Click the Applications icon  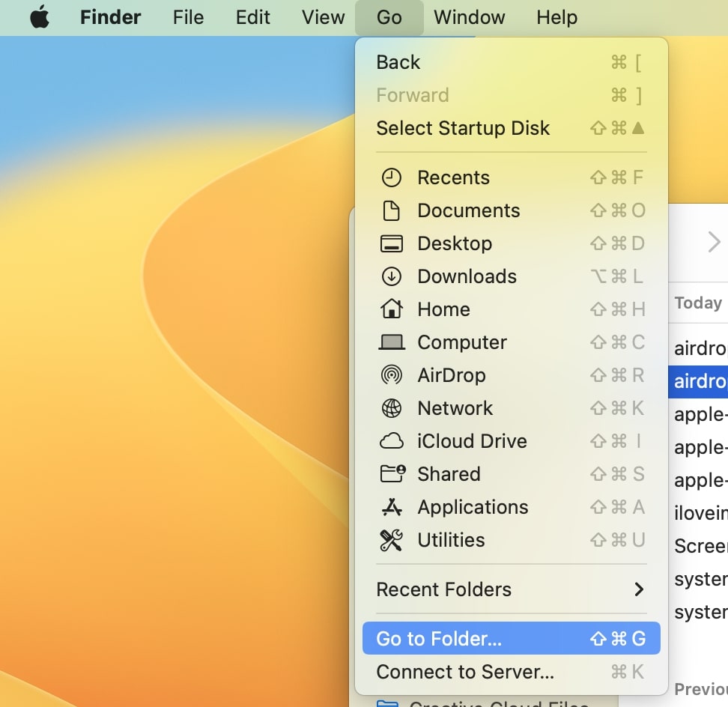pos(392,507)
